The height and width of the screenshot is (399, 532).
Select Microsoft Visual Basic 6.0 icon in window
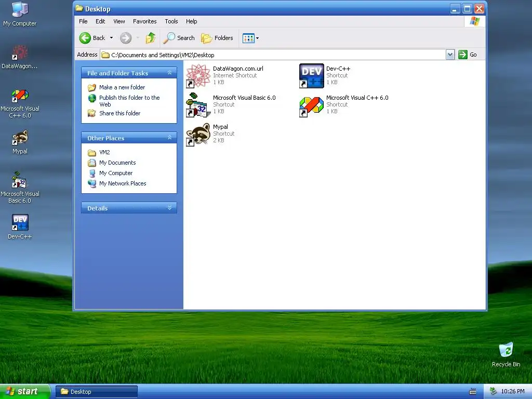[198, 105]
